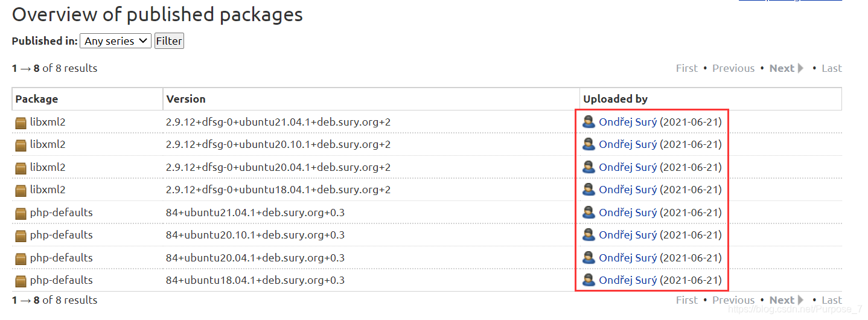
Task: Click the bottom '1 → 8 of 8 results' text
Action: pos(54,300)
